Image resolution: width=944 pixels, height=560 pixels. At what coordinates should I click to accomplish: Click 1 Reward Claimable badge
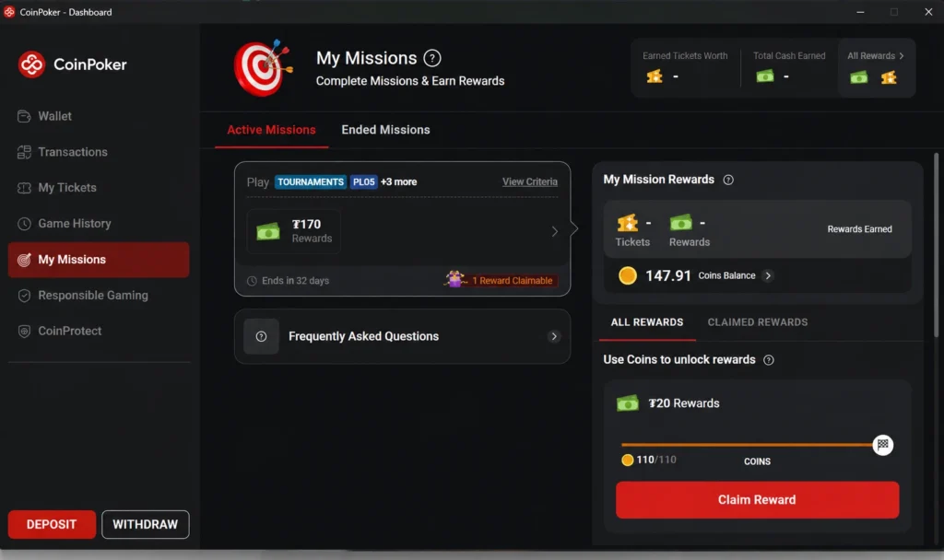501,280
